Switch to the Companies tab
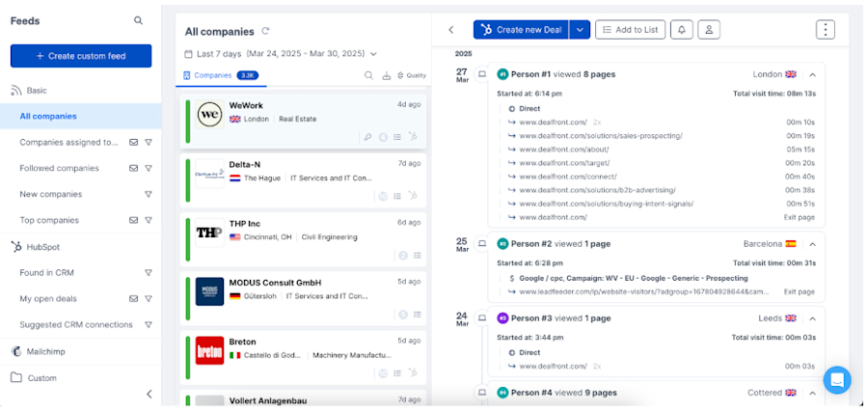The width and height of the screenshot is (868, 413). 221,76
